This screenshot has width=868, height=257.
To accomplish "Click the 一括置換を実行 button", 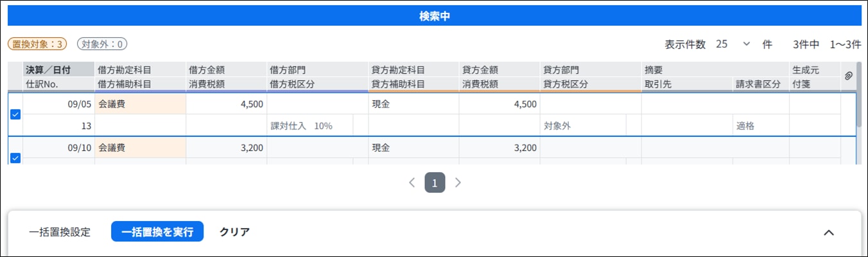I will (x=157, y=232).
